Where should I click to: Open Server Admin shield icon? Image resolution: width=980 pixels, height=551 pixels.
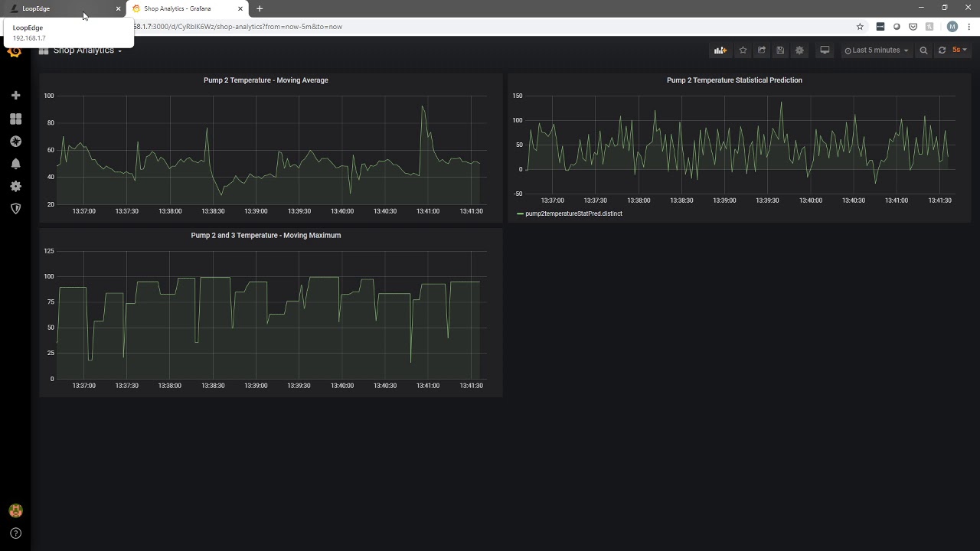point(15,208)
